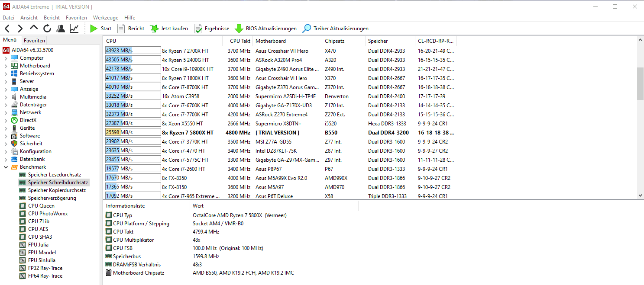This screenshot has width=644, height=285.
Task: Click the Forward navigation arrow
Action: [20, 29]
